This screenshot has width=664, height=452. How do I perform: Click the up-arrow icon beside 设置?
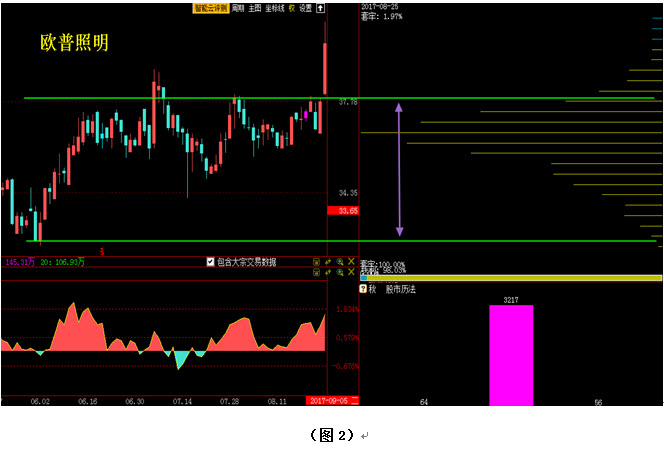(320, 7)
